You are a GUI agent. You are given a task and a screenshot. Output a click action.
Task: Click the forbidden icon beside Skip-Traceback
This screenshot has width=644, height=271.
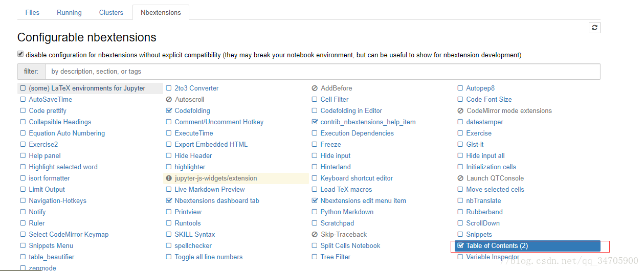(315, 235)
